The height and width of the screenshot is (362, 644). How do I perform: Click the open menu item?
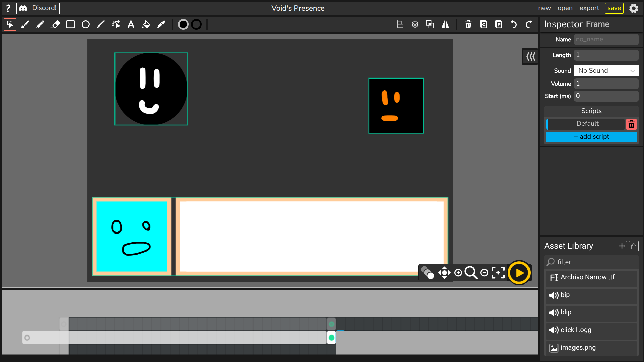click(565, 8)
